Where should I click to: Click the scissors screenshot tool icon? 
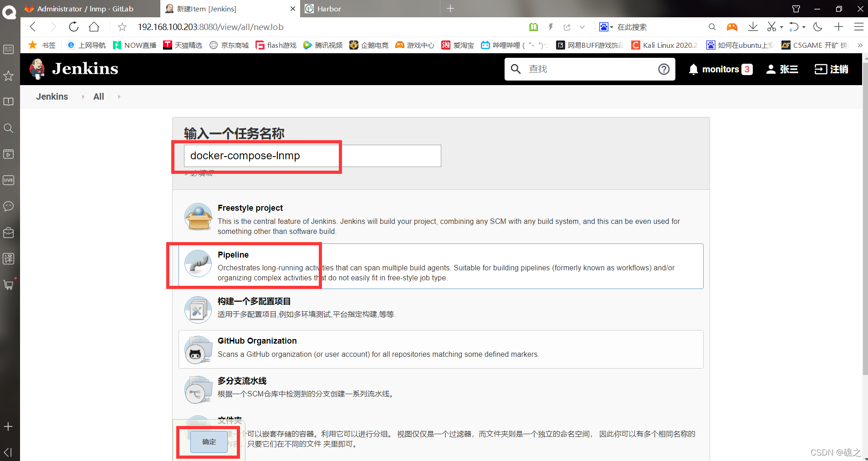[771, 27]
